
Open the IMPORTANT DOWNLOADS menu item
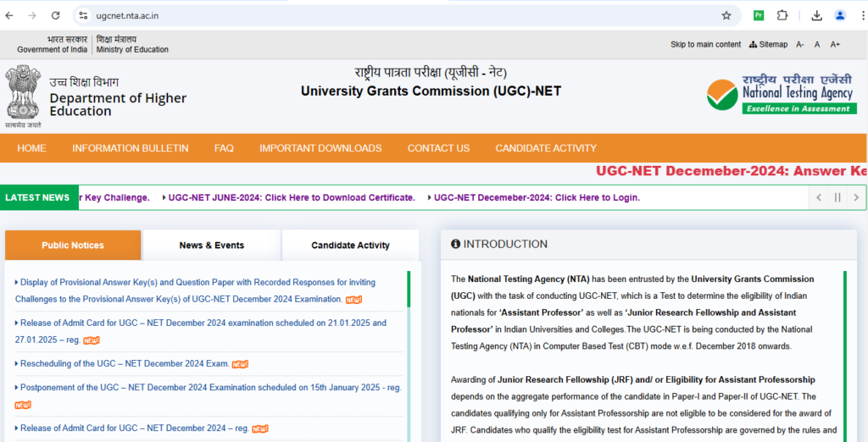pyautogui.click(x=320, y=148)
